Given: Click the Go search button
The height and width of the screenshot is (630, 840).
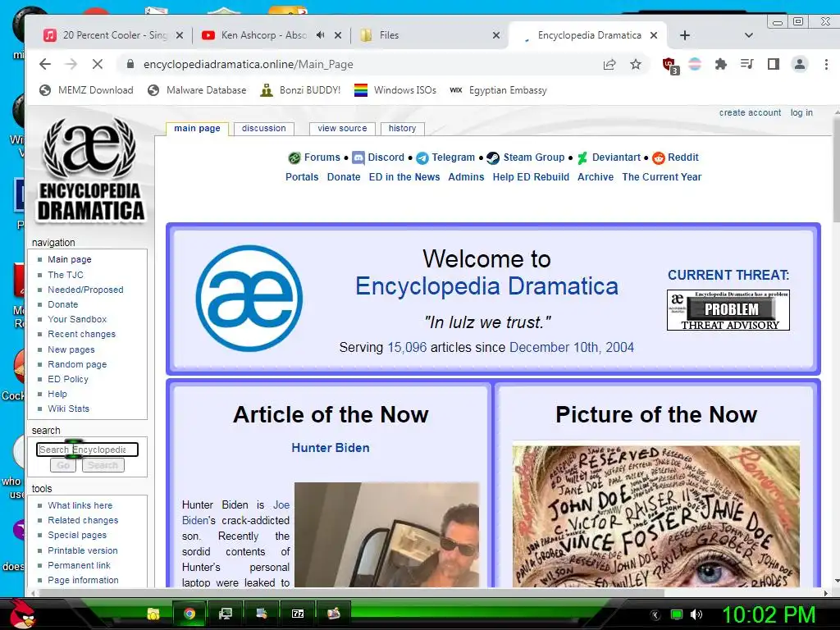Looking at the screenshot, I should point(63,465).
